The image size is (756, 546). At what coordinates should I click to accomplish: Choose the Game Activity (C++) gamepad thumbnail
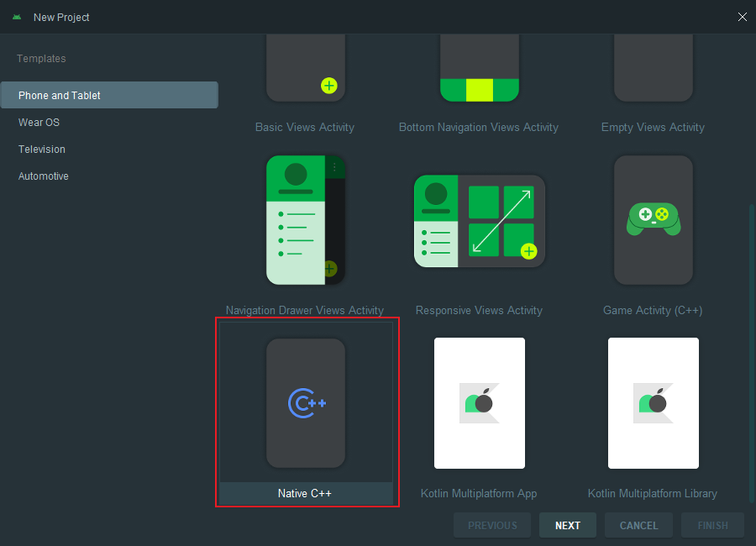coord(654,220)
